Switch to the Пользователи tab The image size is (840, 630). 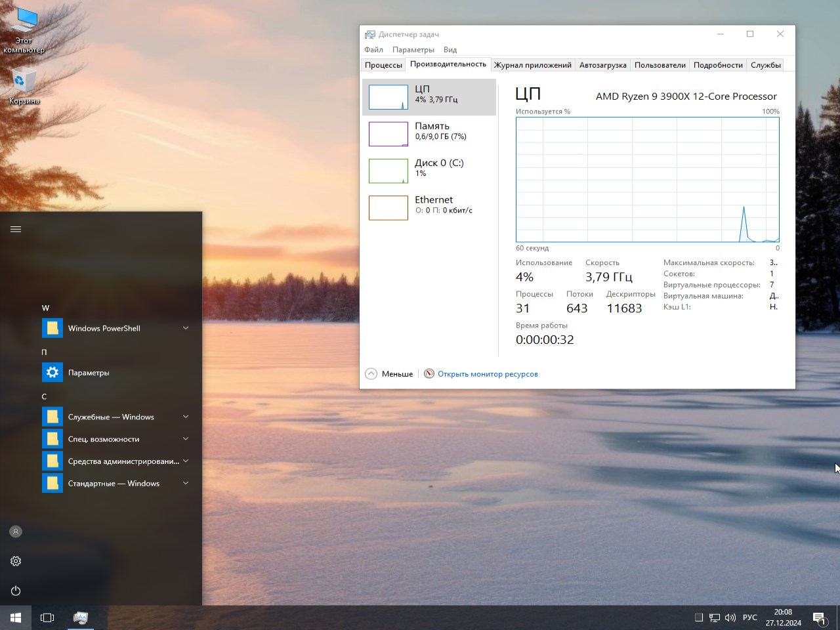click(660, 65)
